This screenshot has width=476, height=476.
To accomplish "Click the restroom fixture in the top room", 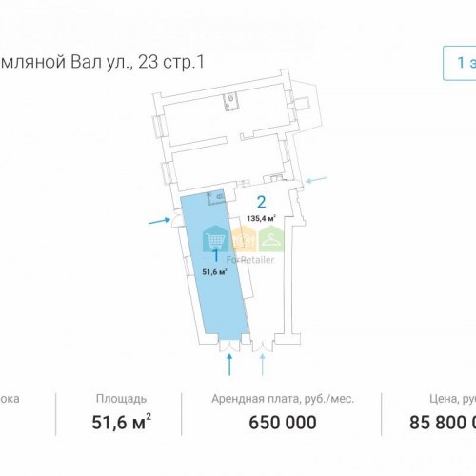I will point(231,102).
